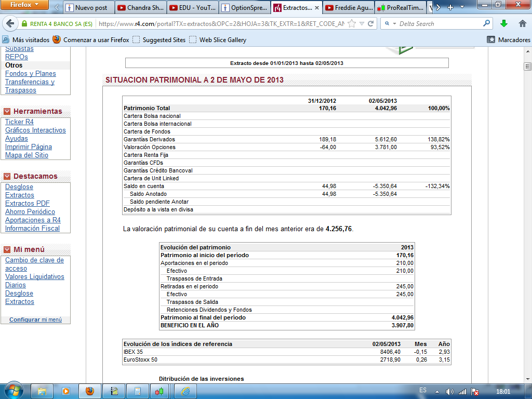The width and height of the screenshot is (532, 399).
Task: Reload the page with the refresh icon
Action: click(370, 24)
